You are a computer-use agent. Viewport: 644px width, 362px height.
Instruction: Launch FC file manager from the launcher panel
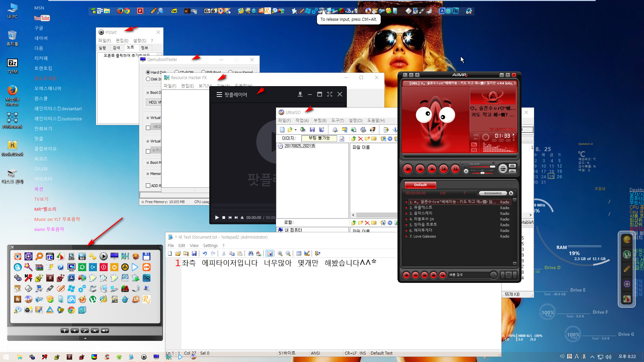click(50, 257)
